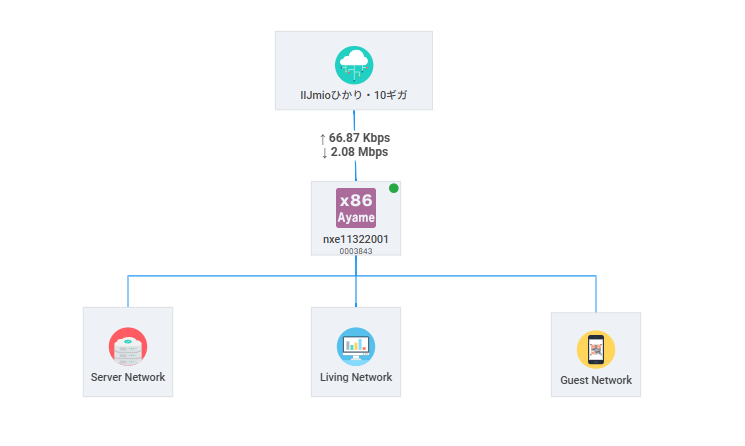Open the x86 Ayame router icon
Screen dimensions: 745x446
[355, 207]
